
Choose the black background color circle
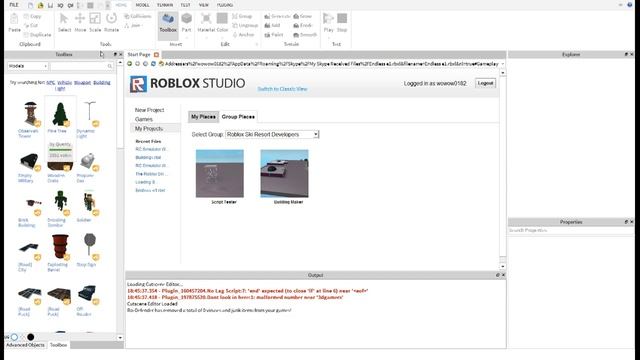click(31, 337)
